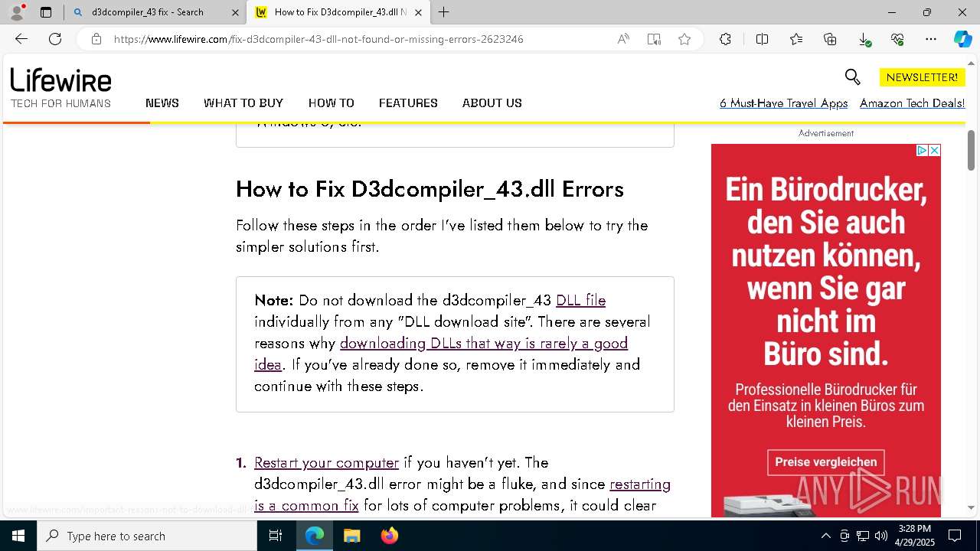Click the yellow NEWSLETTER! button
Screen dimensions: 980x551
(922, 77)
